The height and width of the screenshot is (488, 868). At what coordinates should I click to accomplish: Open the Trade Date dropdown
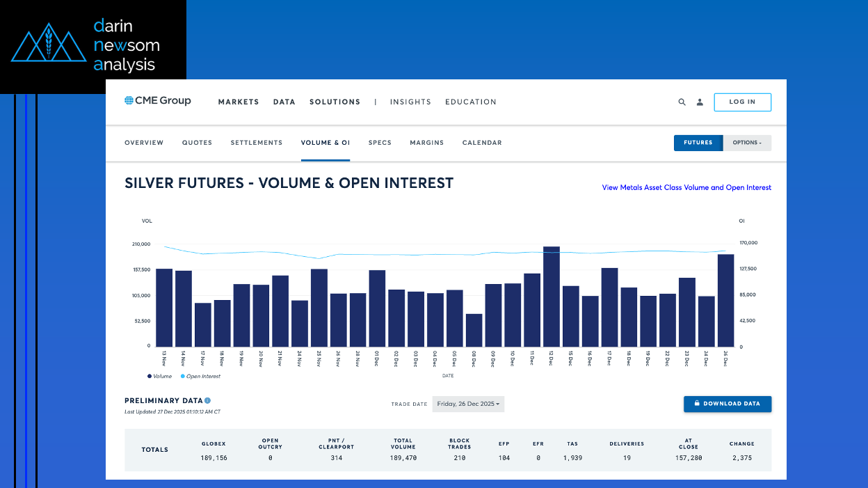(468, 404)
